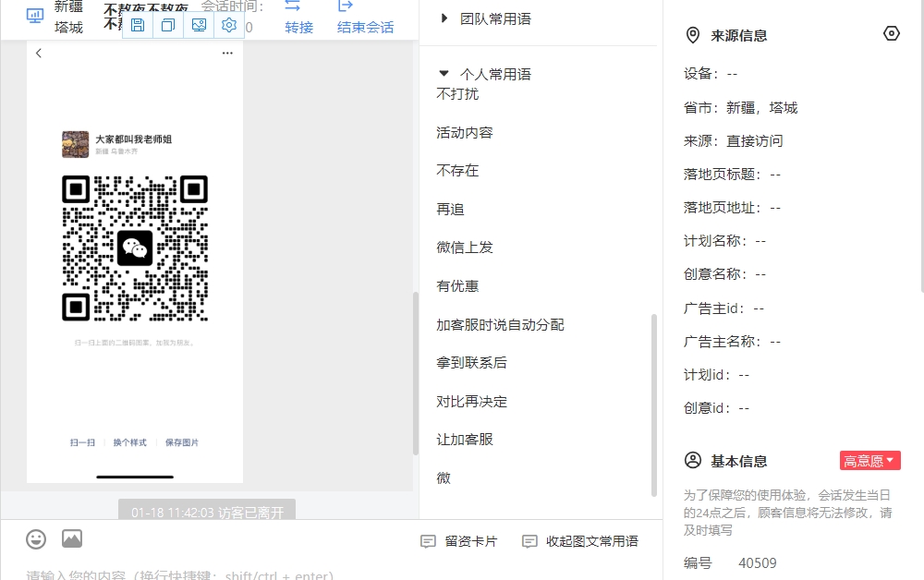The image size is (924, 580).
Task: Click 保存图片 under the QR code
Action: click(x=182, y=442)
